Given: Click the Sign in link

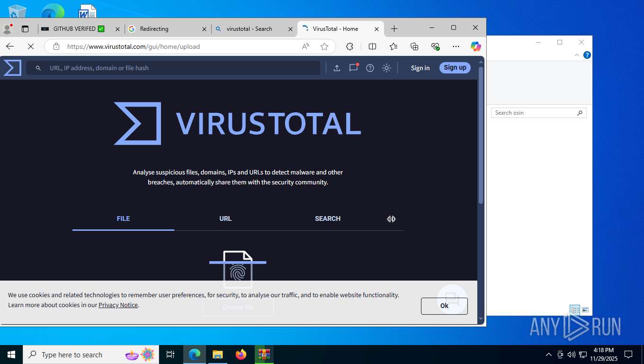Looking at the screenshot, I should pos(420,68).
